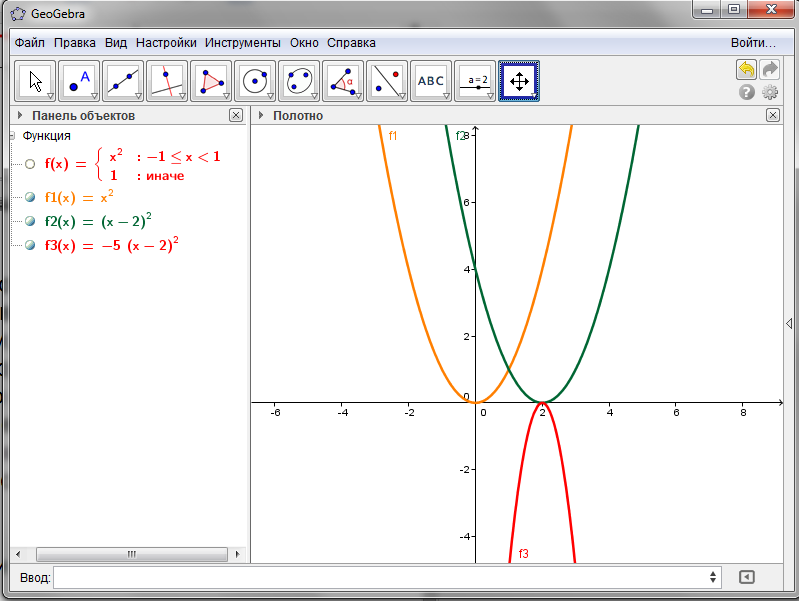
Task: Click the Undo arrow icon
Action: (747, 69)
